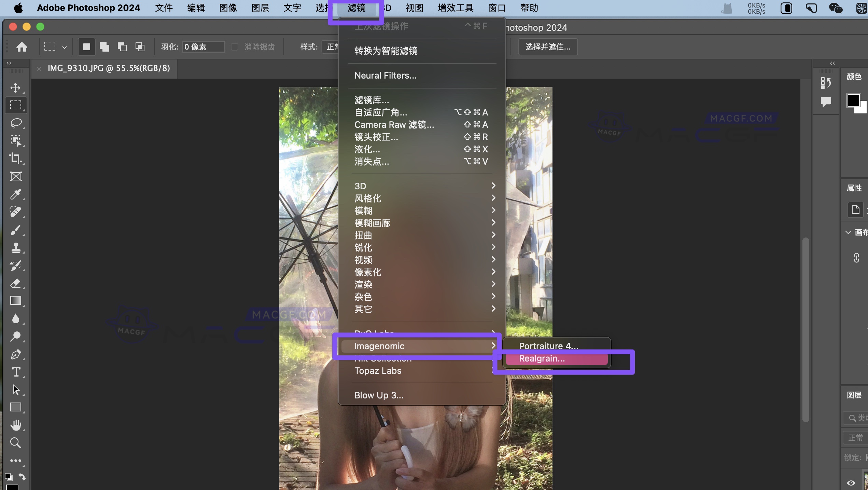Viewport: 868px width, 490px height.
Task: Select the Type tool
Action: coord(16,372)
